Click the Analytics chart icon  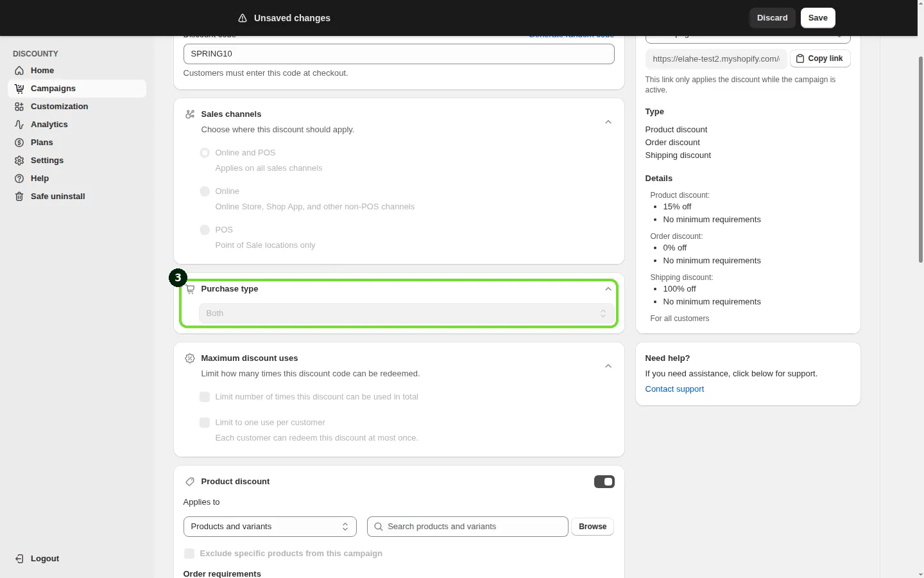tap(19, 125)
